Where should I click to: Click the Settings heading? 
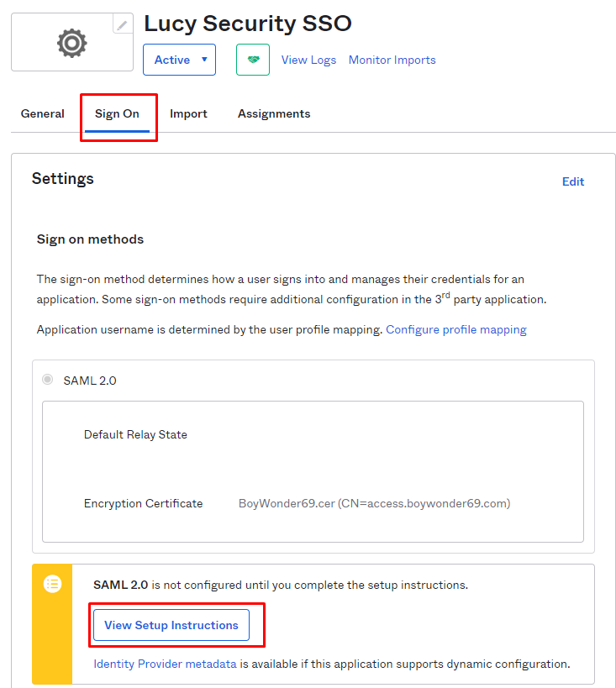63,179
